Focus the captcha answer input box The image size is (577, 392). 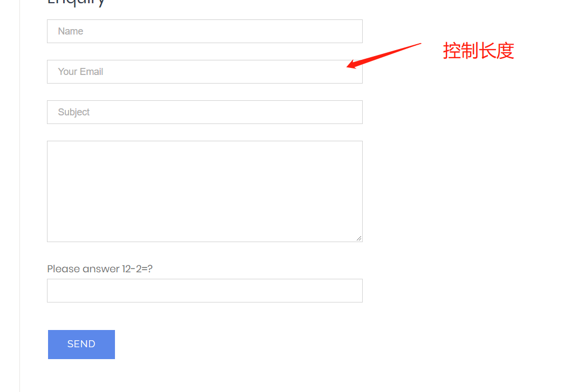pos(205,291)
